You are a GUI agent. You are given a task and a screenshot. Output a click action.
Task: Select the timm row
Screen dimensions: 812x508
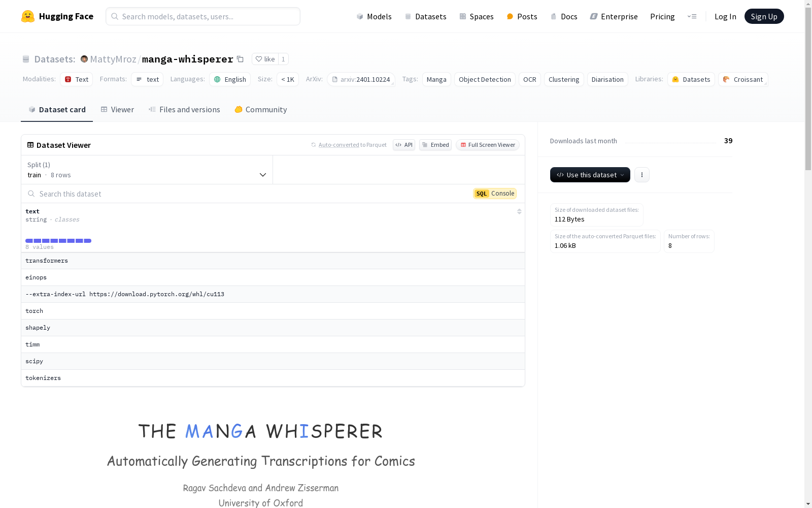[x=273, y=344]
